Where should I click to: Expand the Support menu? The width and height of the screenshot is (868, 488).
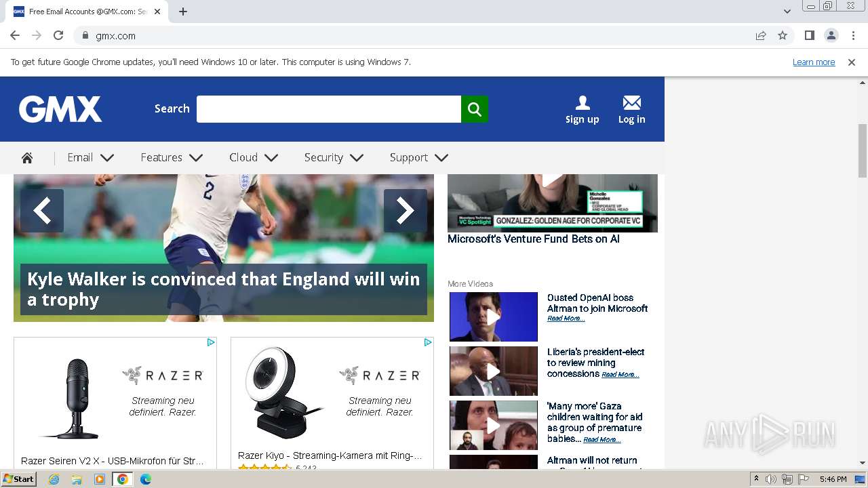418,158
